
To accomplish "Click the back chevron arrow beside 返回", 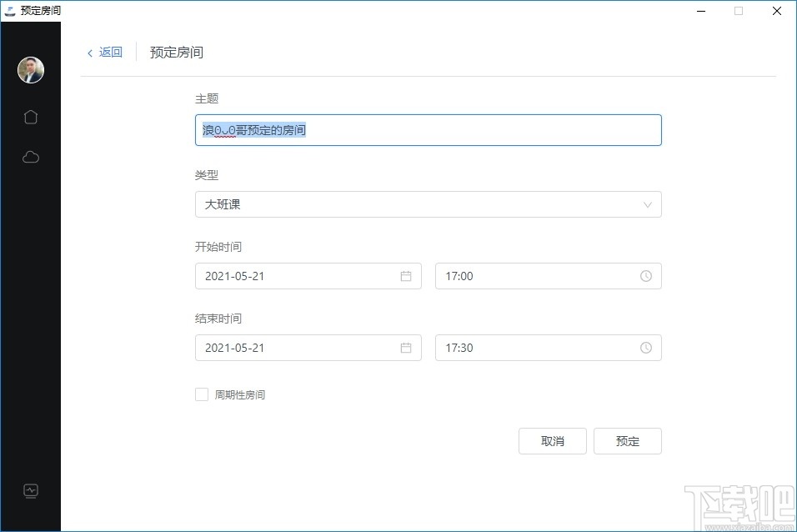I will pos(90,53).
